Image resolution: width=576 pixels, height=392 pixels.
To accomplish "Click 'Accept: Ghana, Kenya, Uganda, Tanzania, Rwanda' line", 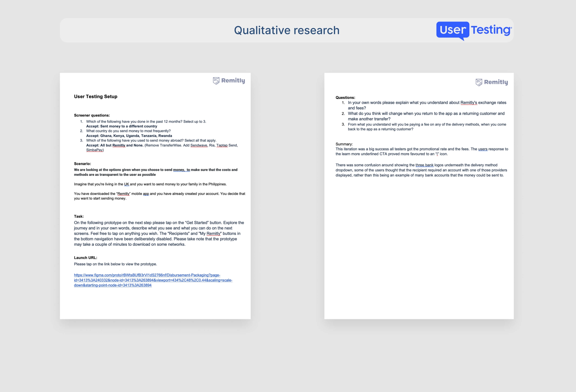I will [129, 136].
